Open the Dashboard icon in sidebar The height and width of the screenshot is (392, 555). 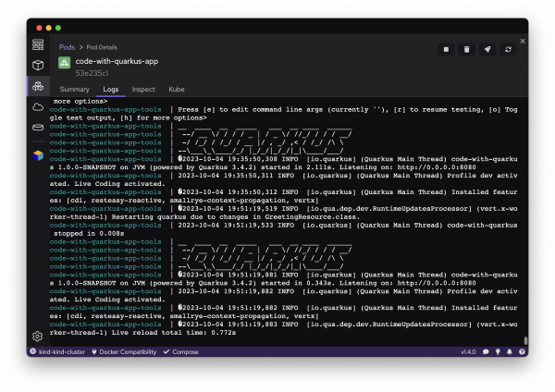click(x=38, y=44)
